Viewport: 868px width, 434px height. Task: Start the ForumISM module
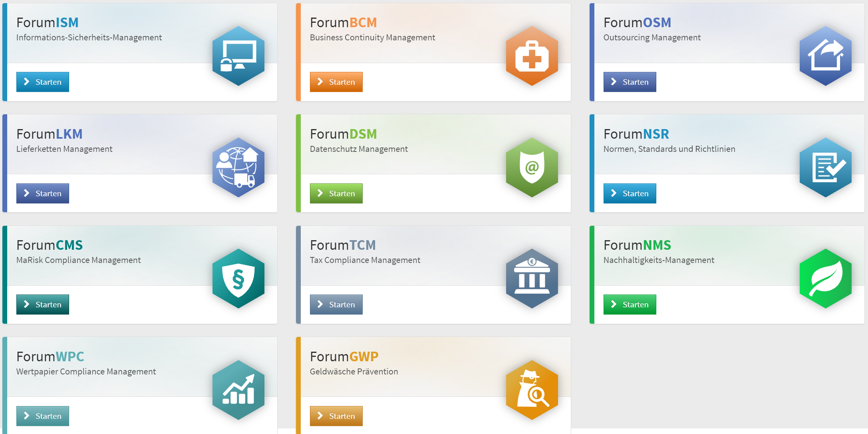tap(43, 82)
